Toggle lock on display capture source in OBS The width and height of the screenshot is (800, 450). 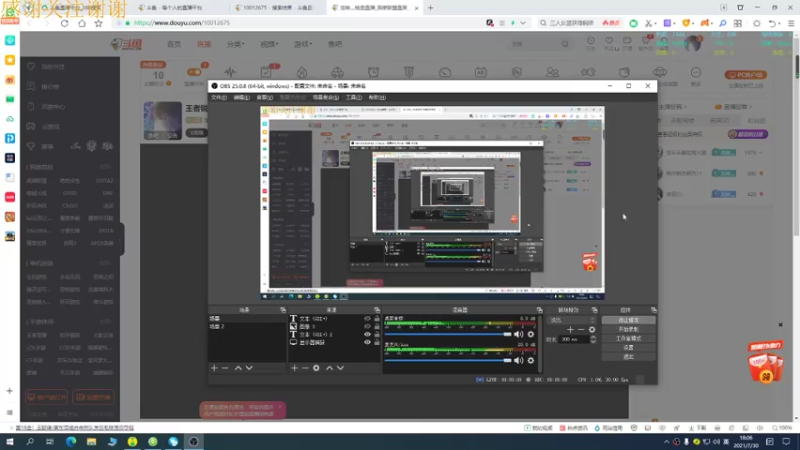pos(377,343)
